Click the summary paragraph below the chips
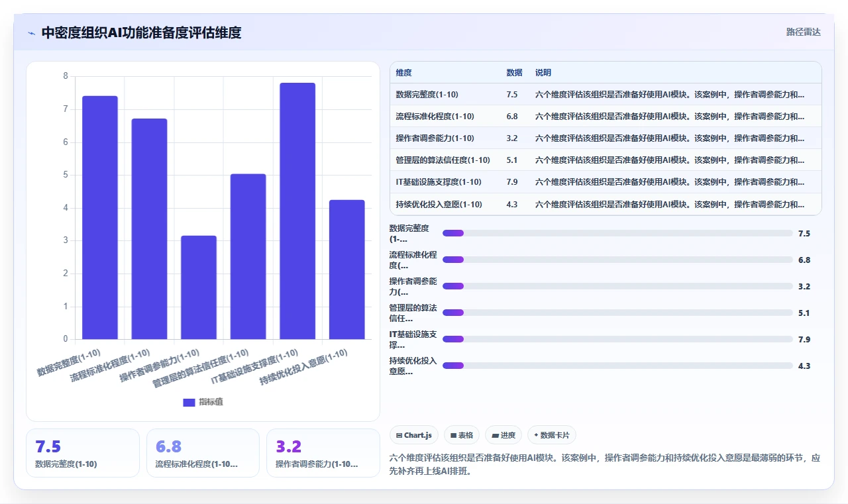Viewport: 848px width, 504px height. (606, 465)
